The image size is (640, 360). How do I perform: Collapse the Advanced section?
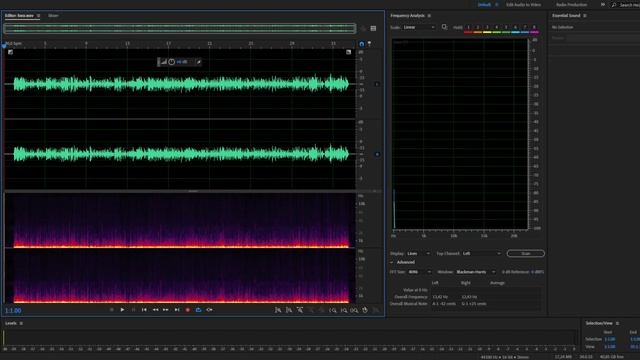(392, 262)
